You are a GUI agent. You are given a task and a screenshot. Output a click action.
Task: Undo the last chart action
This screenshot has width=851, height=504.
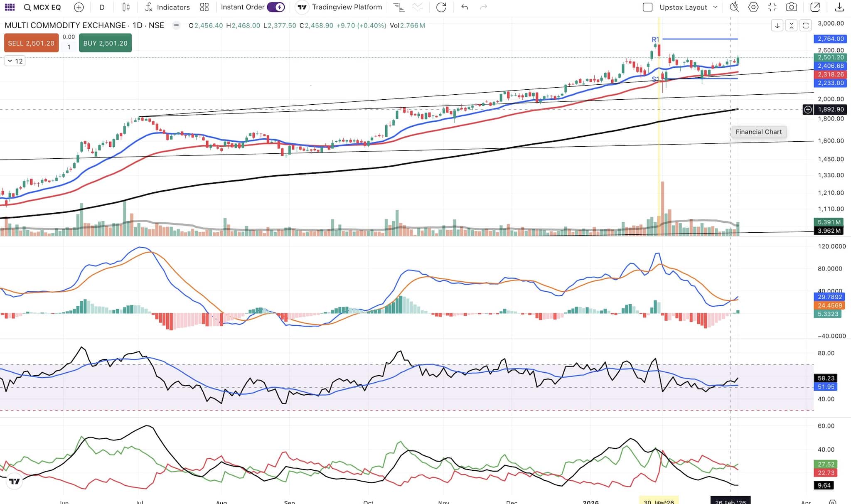point(465,7)
